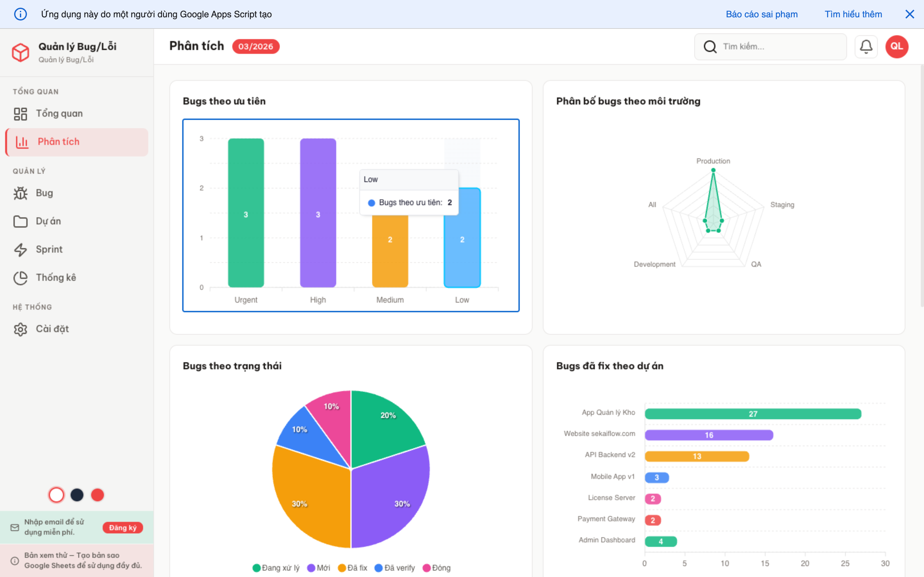Image resolution: width=924 pixels, height=577 pixels.
Task: Open the Bug management section via the bug icon
Action: tap(21, 193)
